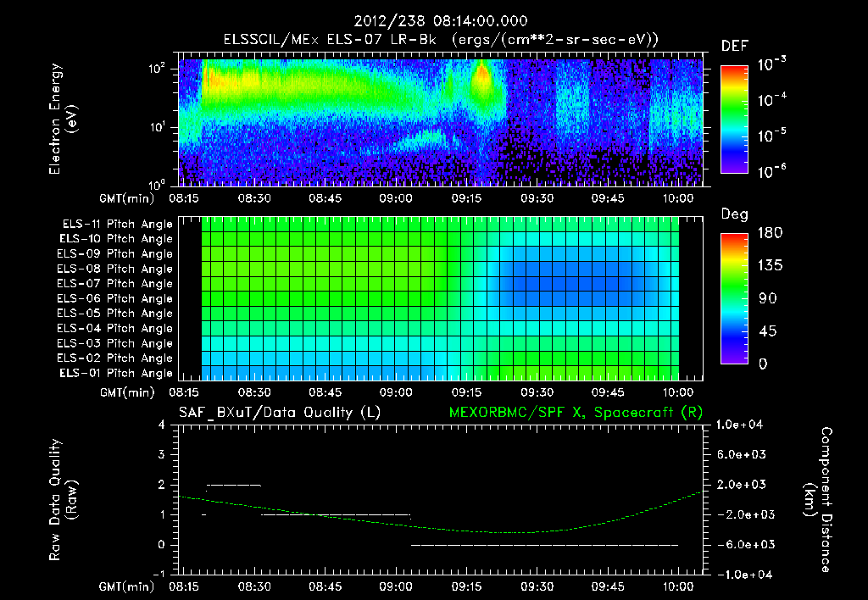868x600 pixels.
Task: Click 09:45 tick under data quality panel
Action: point(608,586)
